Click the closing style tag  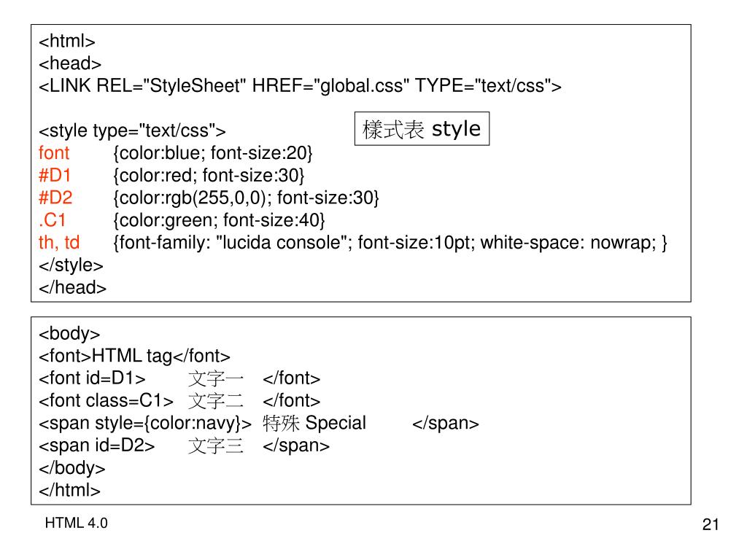(71, 265)
